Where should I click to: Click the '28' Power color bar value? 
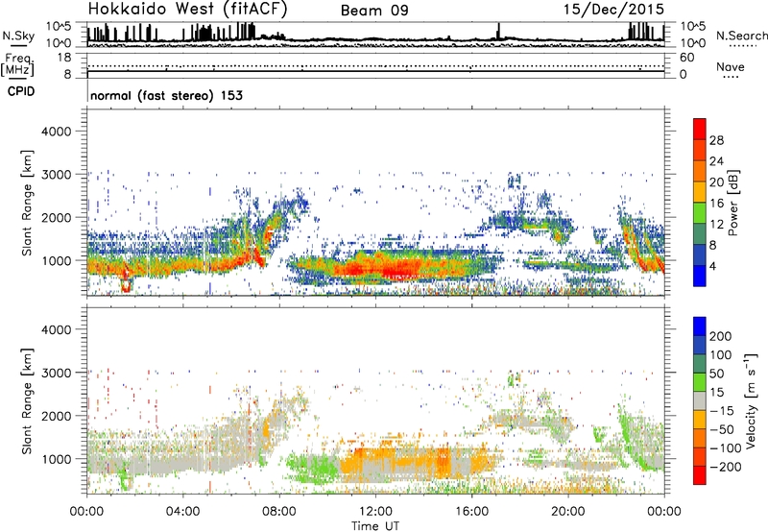pos(716,140)
